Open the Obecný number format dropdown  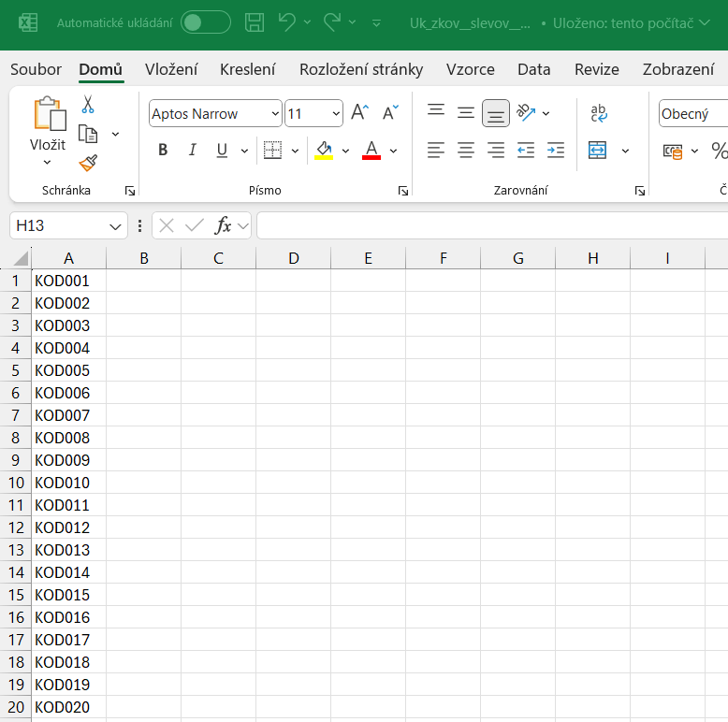692,114
